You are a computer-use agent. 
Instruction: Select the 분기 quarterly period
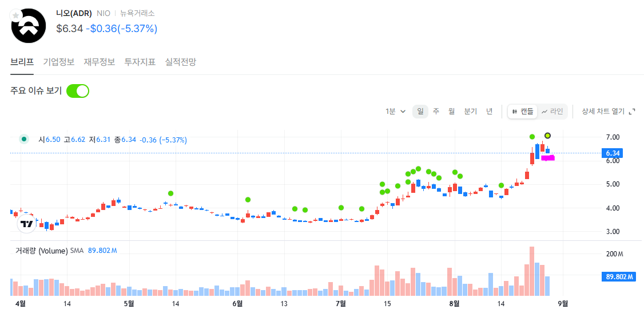470,112
